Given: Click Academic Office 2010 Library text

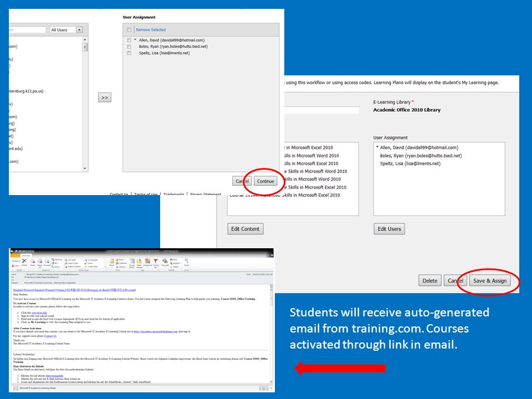Looking at the screenshot, I should (x=407, y=110).
